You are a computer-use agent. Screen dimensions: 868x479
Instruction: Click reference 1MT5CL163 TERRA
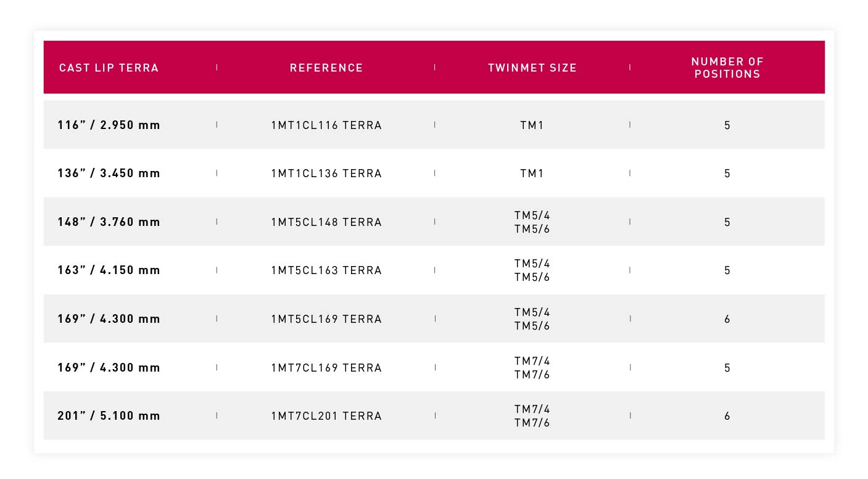coord(326,270)
